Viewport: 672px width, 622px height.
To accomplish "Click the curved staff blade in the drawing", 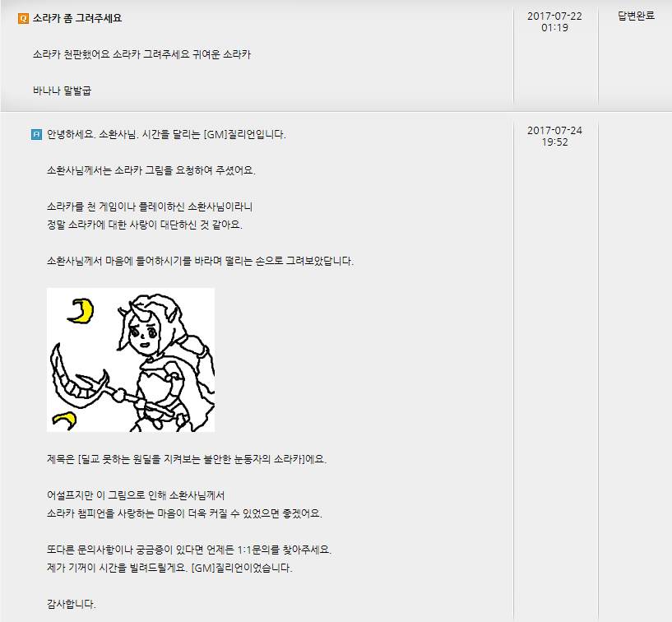I will coord(73,377).
